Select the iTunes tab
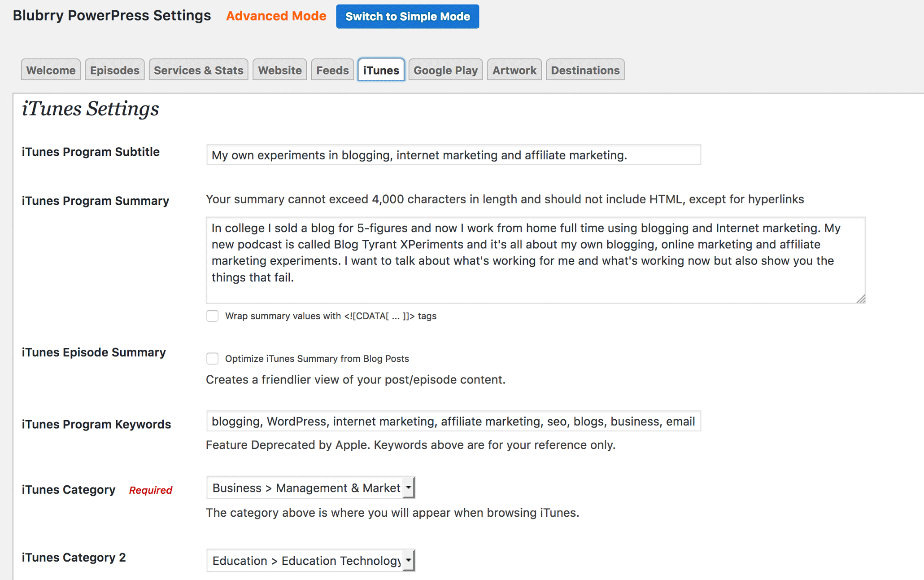This screenshot has width=924, height=580. [x=381, y=70]
